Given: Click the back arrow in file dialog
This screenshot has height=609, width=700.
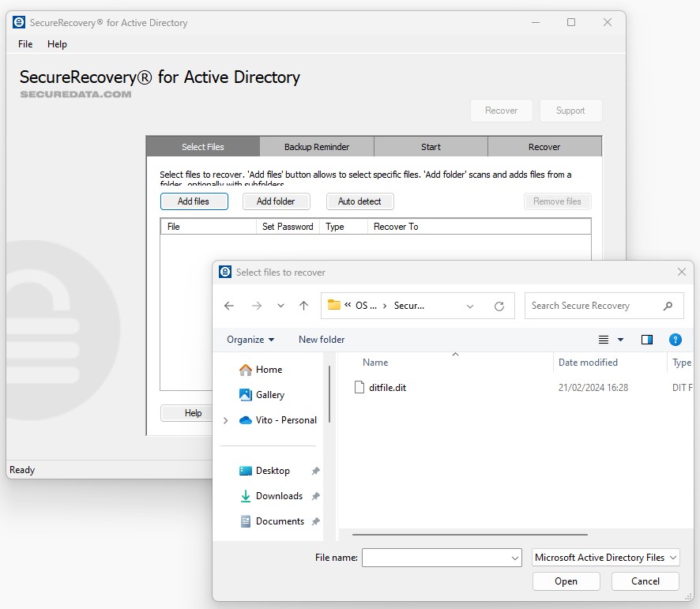Looking at the screenshot, I should [x=229, y=306].
